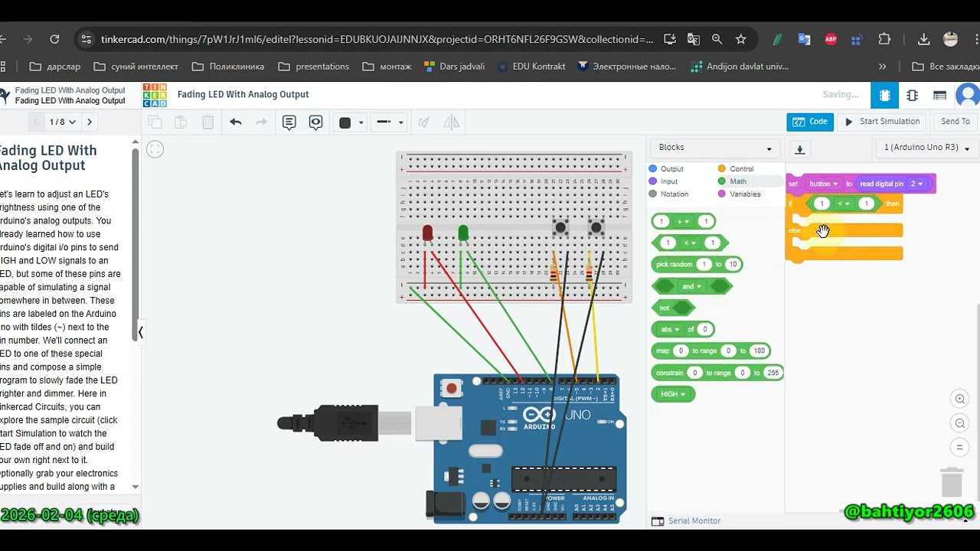The image size is (980, 551).
Task: Click the browser address bar URL
Action: (x=377, y=39)
